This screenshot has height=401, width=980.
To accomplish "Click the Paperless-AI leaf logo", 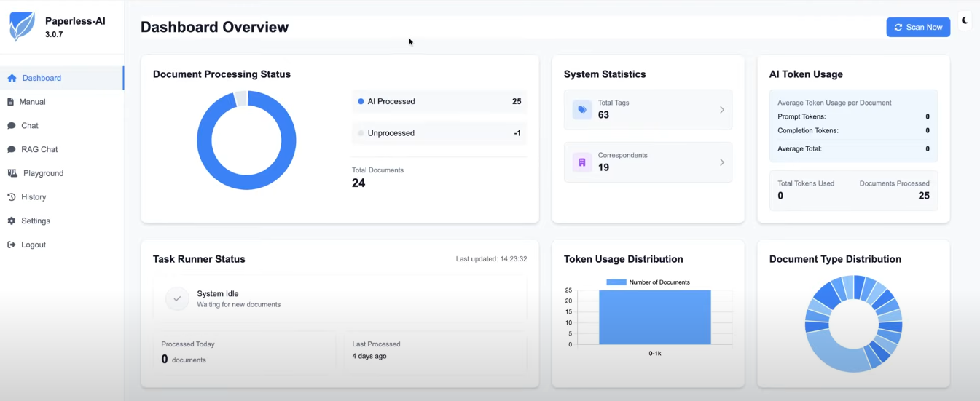I will tap(22, 27).
